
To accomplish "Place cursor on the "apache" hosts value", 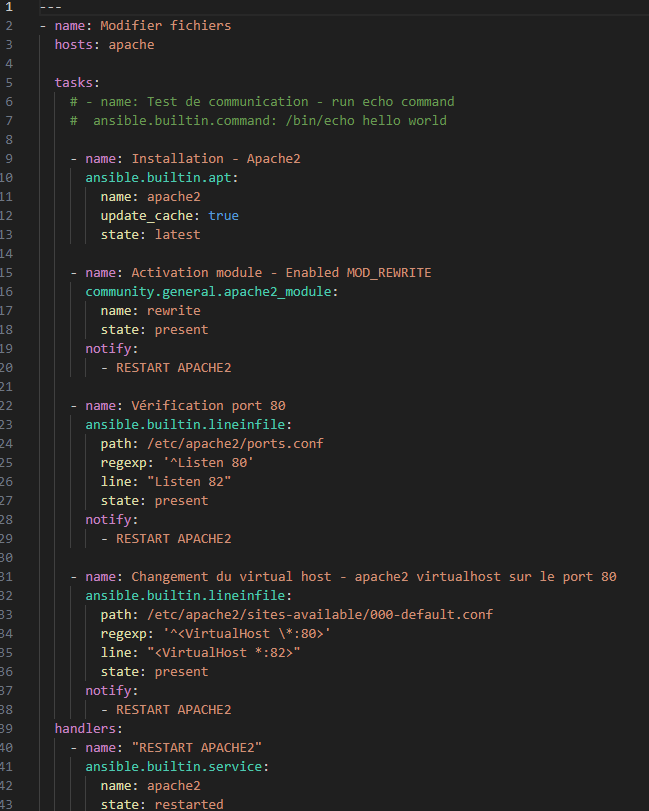I will coord(131,44).
